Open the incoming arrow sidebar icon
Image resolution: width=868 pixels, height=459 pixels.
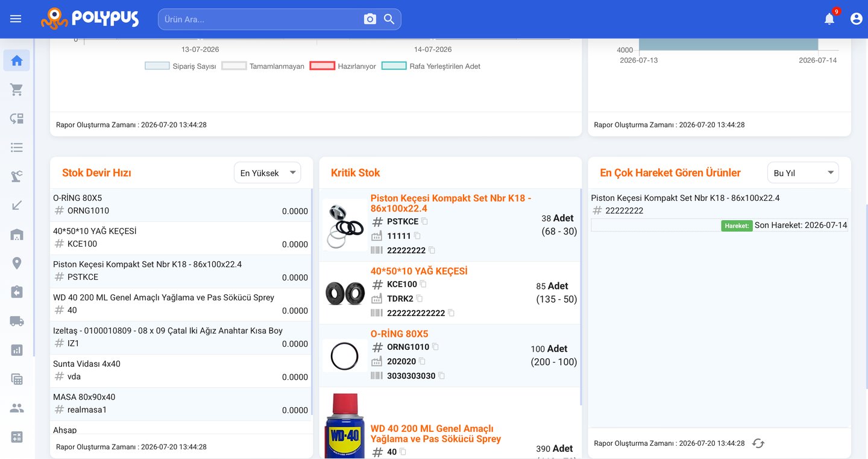pos(17,205)
